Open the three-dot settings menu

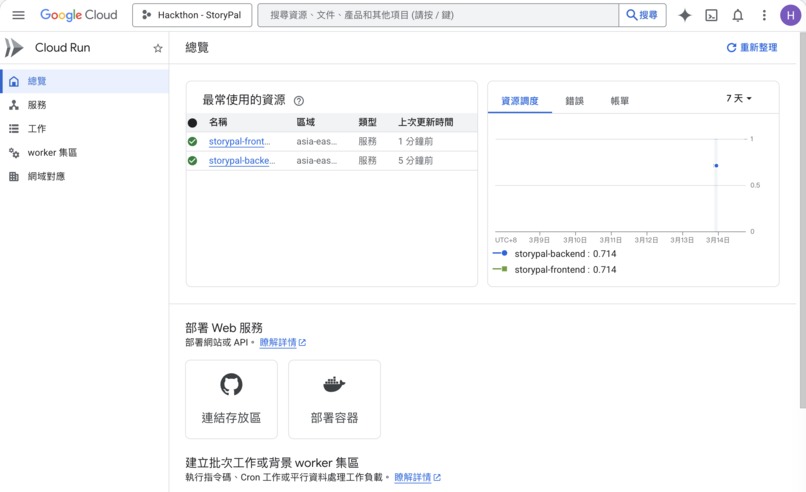764,15
